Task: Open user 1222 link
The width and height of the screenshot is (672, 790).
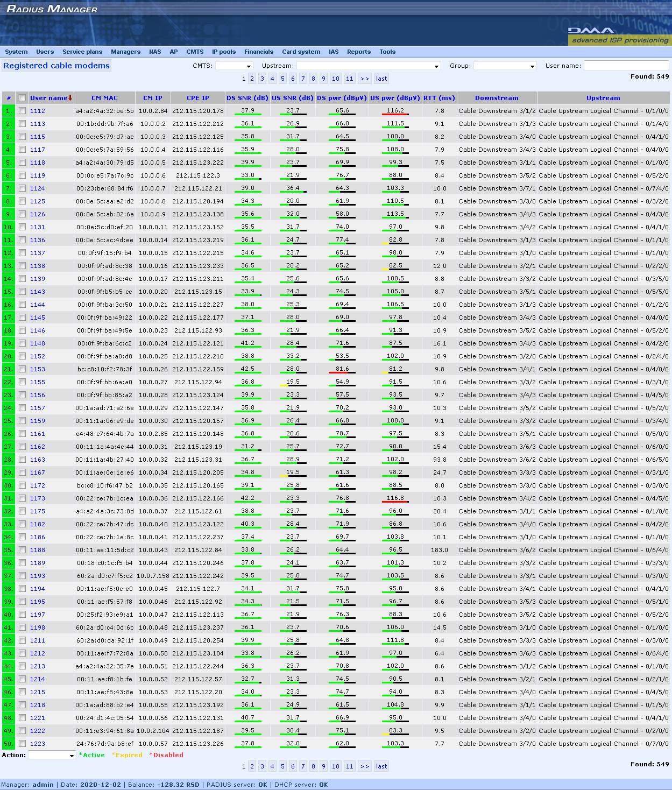Action: click(38, 731)
